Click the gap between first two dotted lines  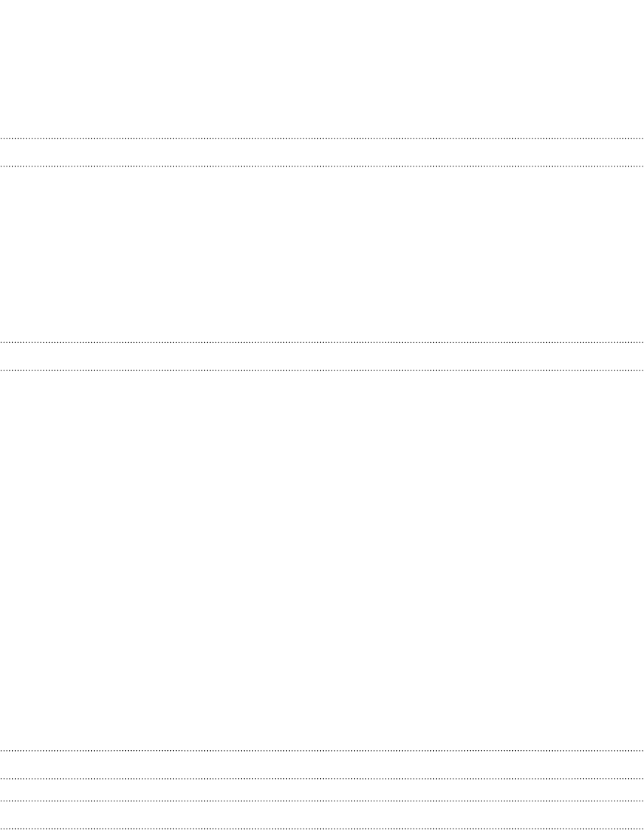pos(322,152)
